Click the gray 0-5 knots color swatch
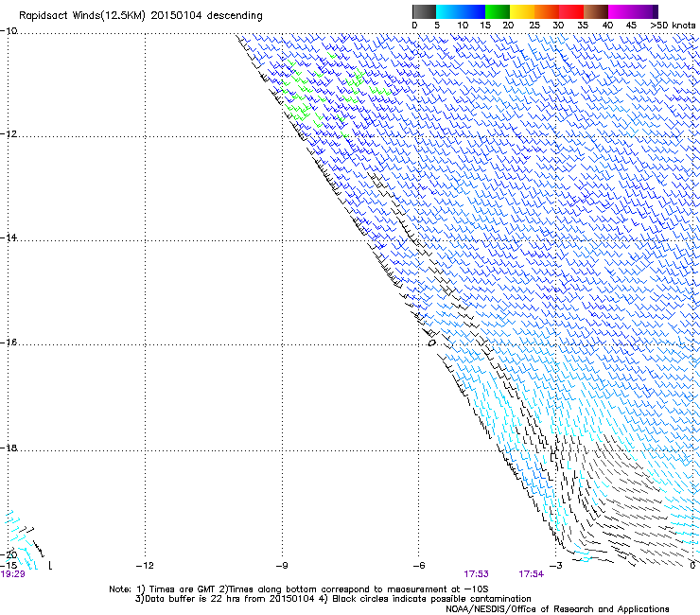This screenshot has height=615, width=700. [x=424, y=11]
